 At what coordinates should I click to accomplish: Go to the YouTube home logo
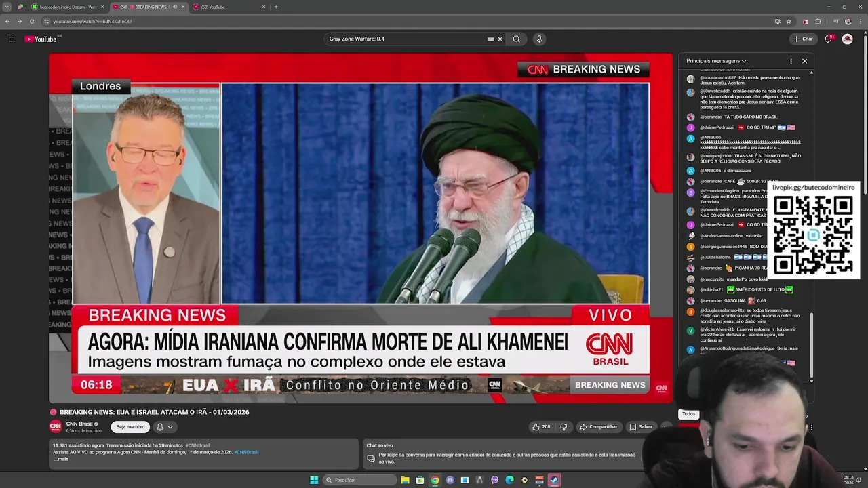(42, 39)
